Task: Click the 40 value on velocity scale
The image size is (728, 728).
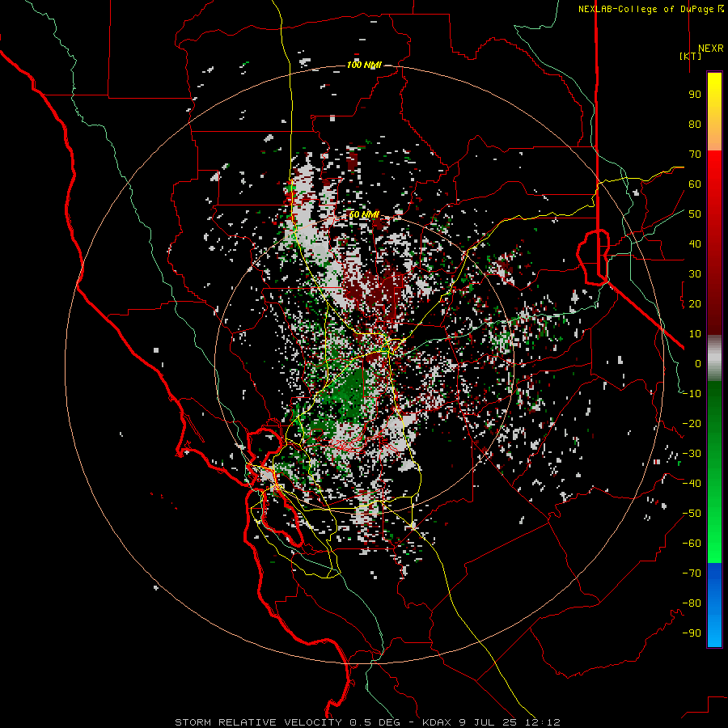Action: pos(695,243)
